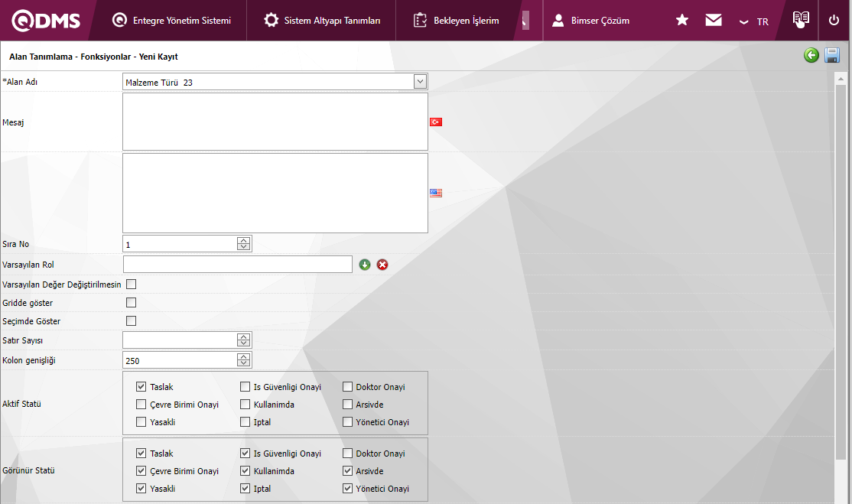Open help book icon
Image resolution: width=852 pixels, height=504 pixels.
(x=801, y=19)
